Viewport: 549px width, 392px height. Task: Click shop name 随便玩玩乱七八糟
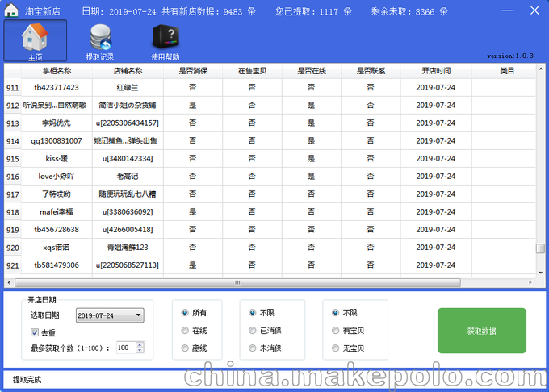[128, 194]
